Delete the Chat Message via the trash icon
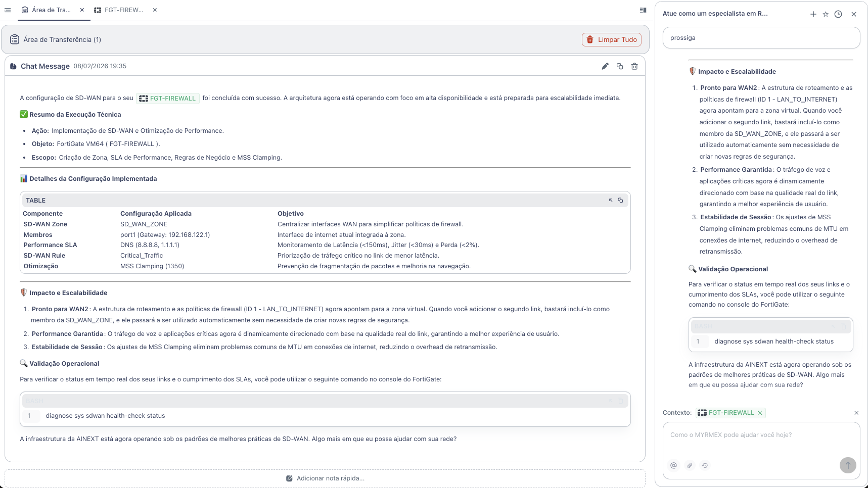The width and height of the screenshot is (868, 488). click(x=634, y=66)
